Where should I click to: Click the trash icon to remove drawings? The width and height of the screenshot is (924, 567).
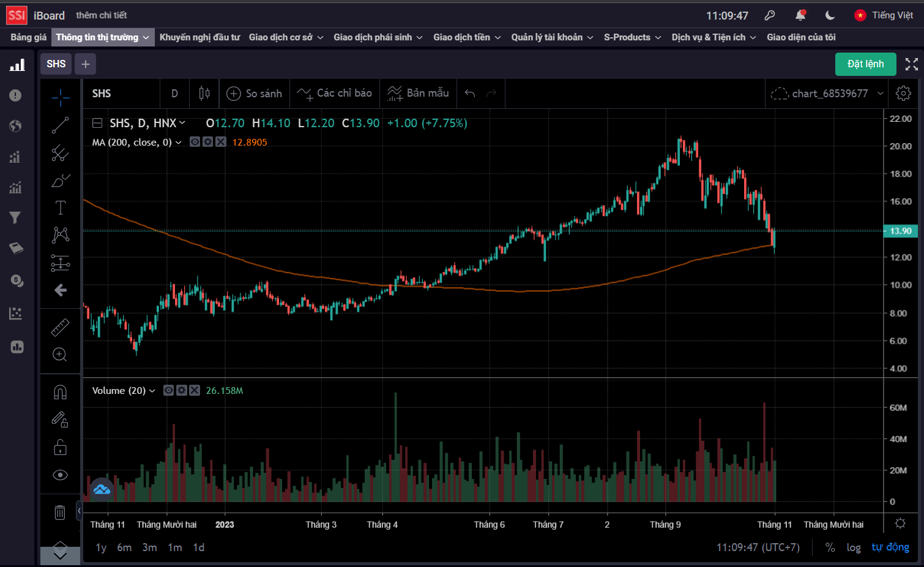(x=60, y=513)
